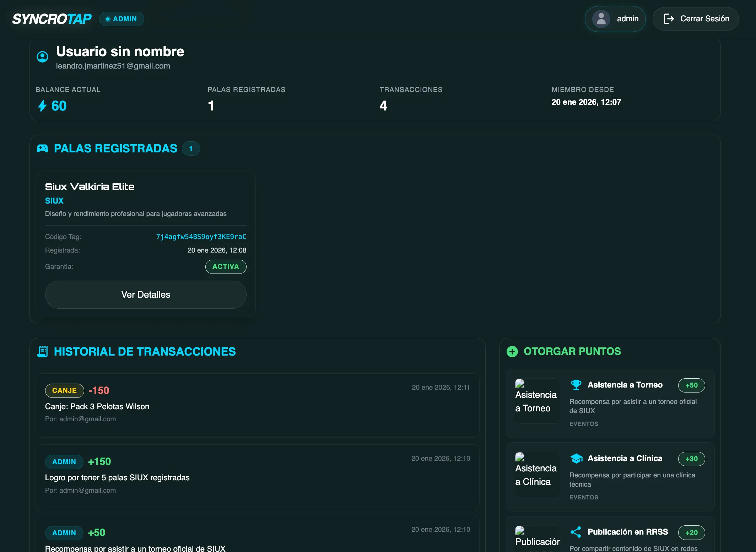This screenshot has height=552, width=756.
Task: Click the CANJE transaction badge
Action: coord(64,390)
